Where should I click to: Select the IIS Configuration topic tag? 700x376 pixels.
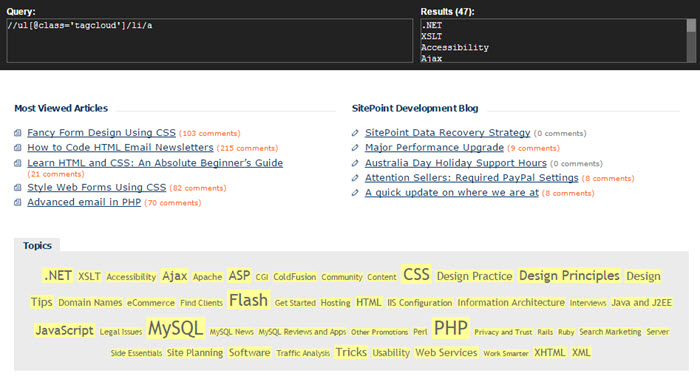click(x=420, y=303)
